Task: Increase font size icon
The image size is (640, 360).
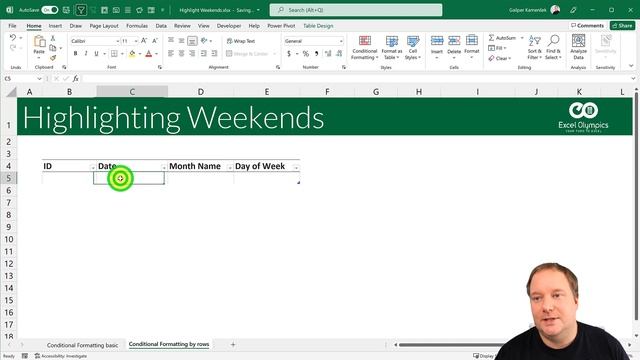Action: (144, 41)
